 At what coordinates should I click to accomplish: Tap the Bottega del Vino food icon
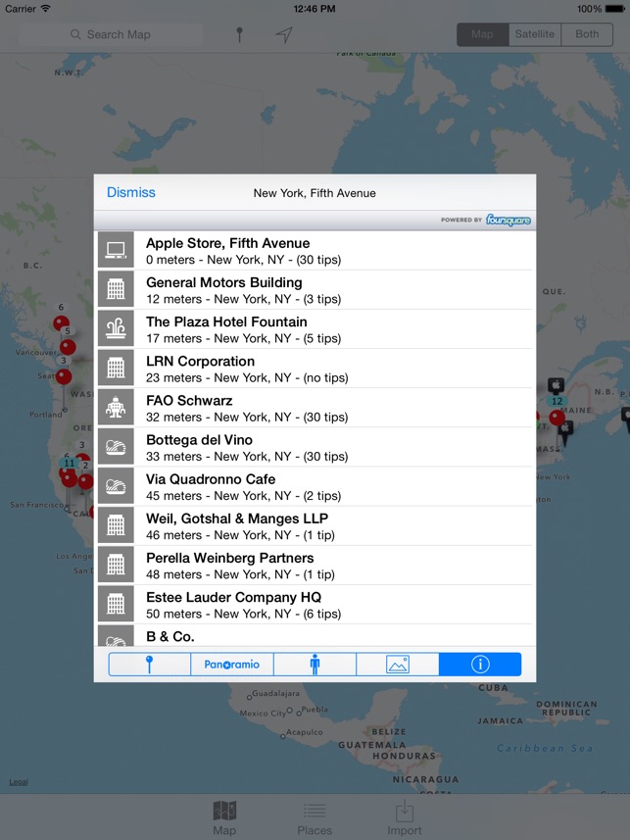pyautogui.click(x=116, y=446)
